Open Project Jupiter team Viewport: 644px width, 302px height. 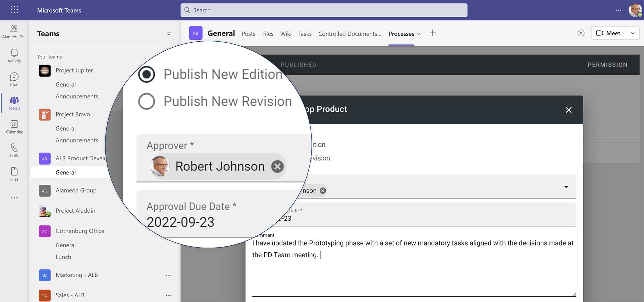74,71
